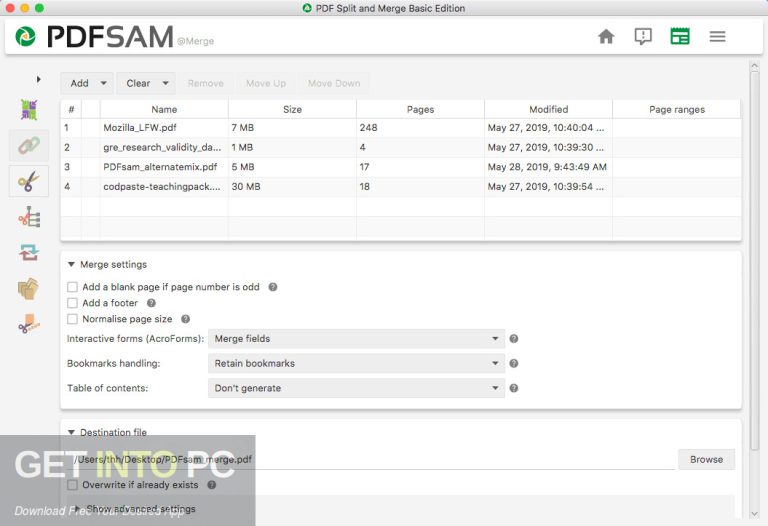The image size is (768, 526).
Task: Enable Normalise page size checkbox
Action: click(72, 319)
